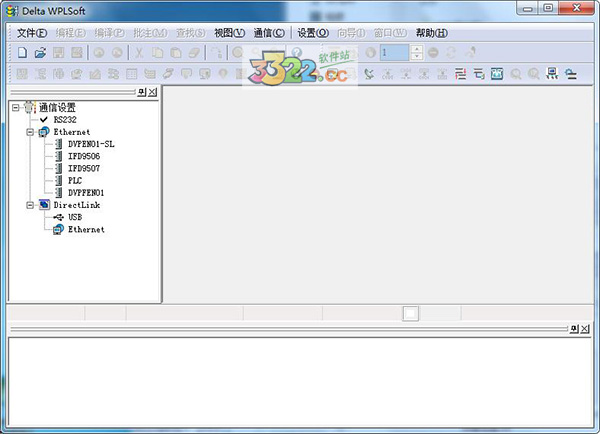Viewport: 600px width, 434px height.
Task: Collapse the Ethernet tree branch
Action: click(x=30, y=132)
